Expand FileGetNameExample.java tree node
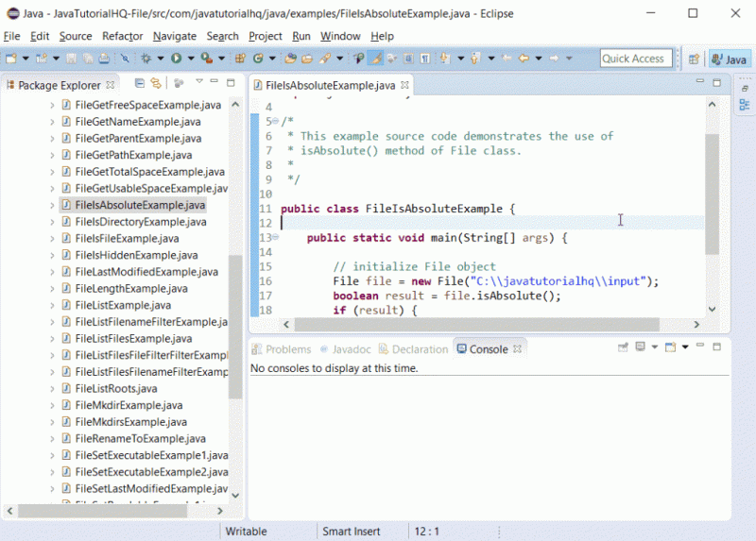 pyautogui.click(x=52, y=122)
